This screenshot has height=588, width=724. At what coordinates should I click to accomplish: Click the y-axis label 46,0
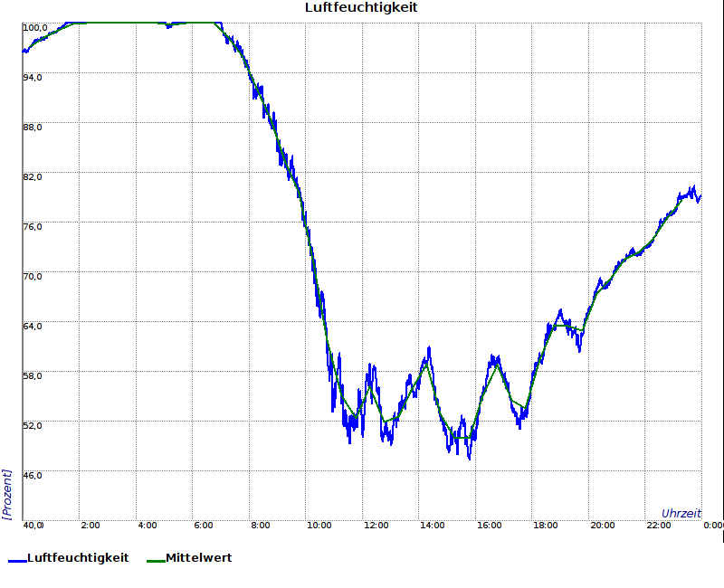(x=33, y=476)
